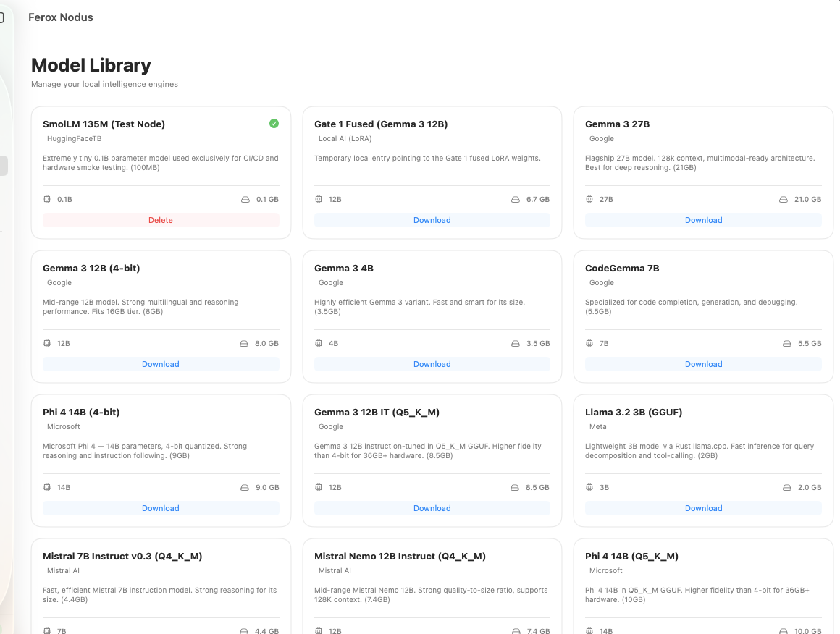Download Llama 3.2 3B (GGUF)

(703, 508)
